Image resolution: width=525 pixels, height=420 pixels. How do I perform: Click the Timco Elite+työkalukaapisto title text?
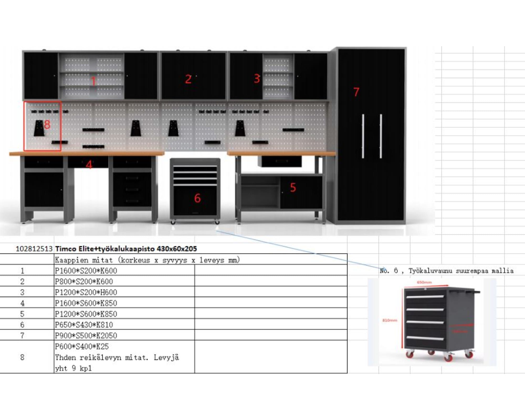pos(126,249)
